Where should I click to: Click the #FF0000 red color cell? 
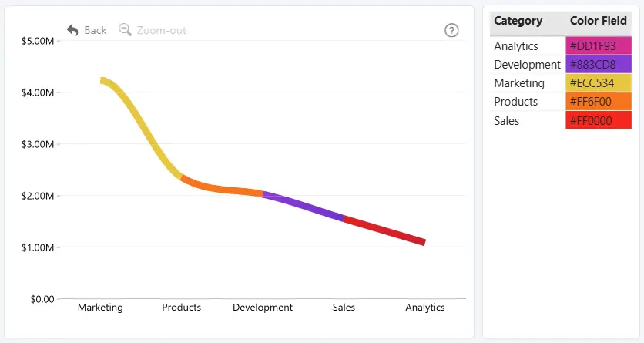tap(599, 120)
